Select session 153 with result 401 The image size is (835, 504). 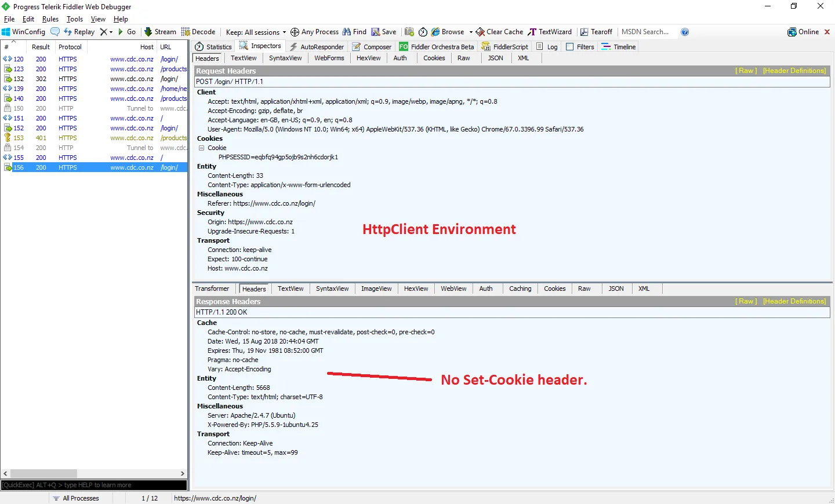click(95, 138)
